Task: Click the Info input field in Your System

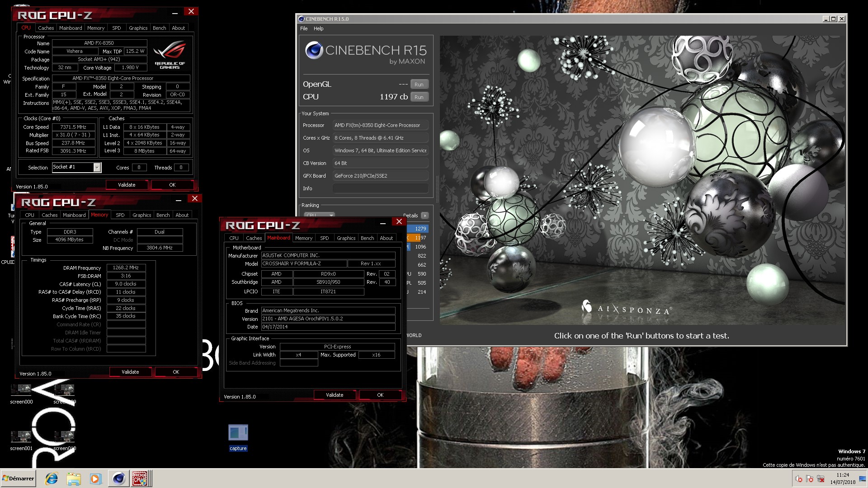Action: pyautogui.click(x=381, y=188)
